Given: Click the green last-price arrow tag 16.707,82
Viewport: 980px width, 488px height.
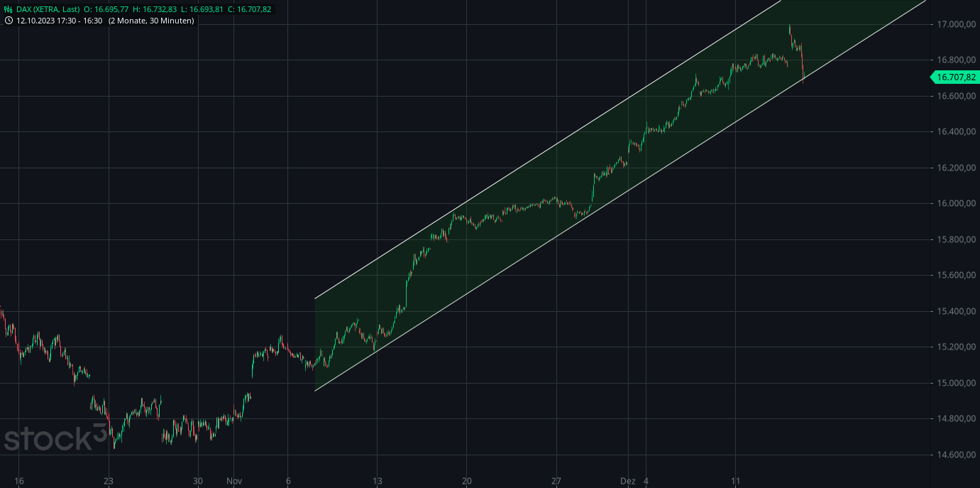Looking at the screenshot, I should (x=954, y=77).
